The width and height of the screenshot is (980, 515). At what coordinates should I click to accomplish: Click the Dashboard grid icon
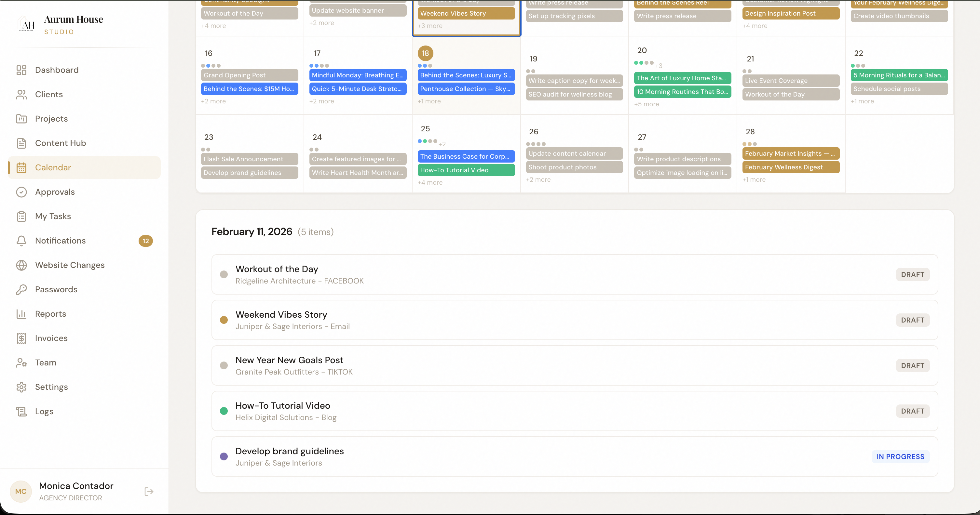point(21,70)
